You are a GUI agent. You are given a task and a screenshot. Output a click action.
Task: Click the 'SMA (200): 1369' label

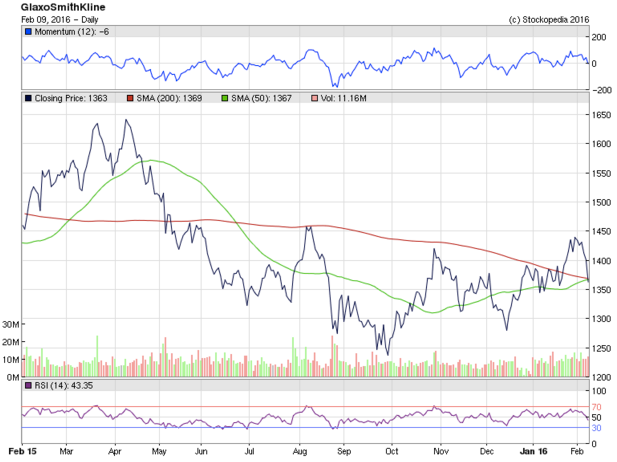pyautogui.click(x=169, y=98)
